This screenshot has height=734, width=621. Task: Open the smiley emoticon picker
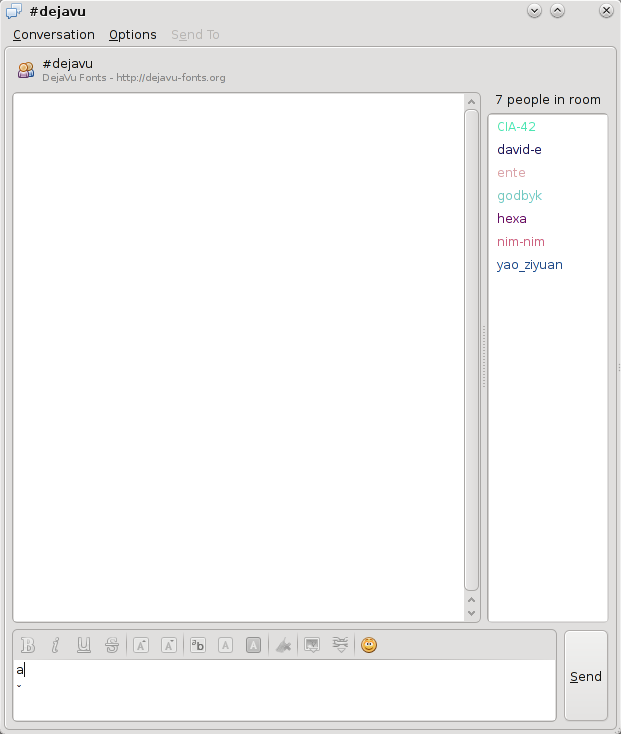click(369, 645)
